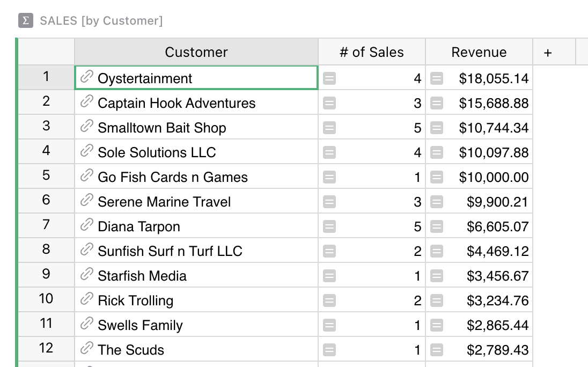588x367 pixels.
Task: Click the Rick Trolling revenue cell $3,234.76
Action: point(479,300)
